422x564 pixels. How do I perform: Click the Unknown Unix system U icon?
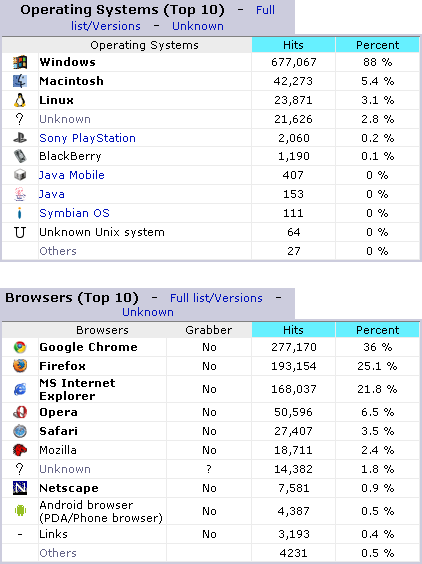pyautogui.click(x=20, y=232)
